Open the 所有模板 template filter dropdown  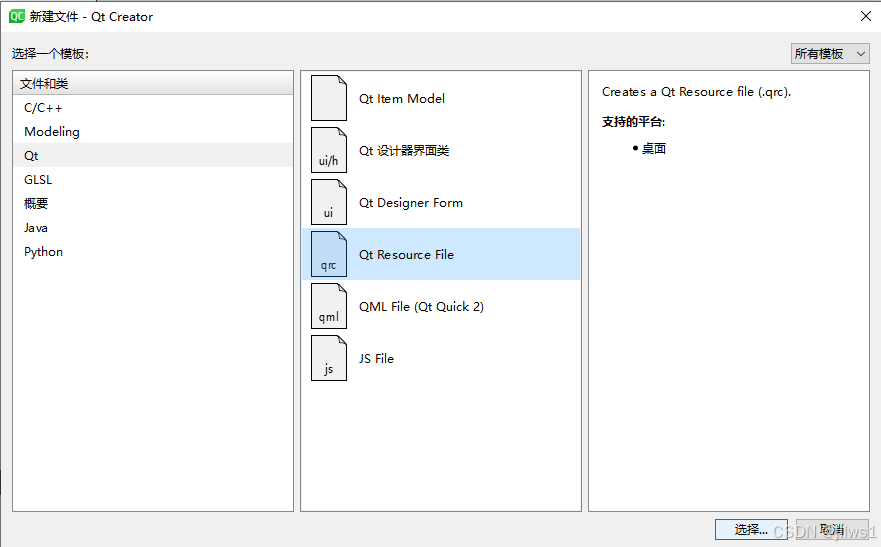coord(830,54)
